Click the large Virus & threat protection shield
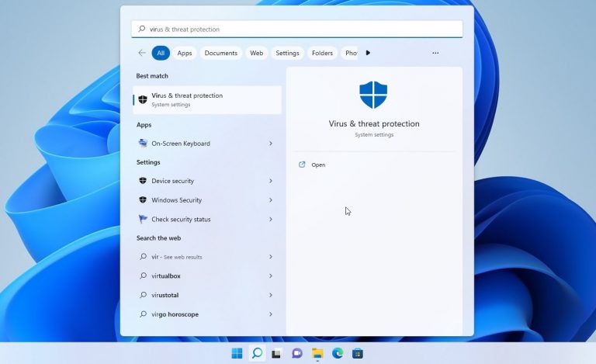This screenshot has height=364, width=596. (372, 95)
